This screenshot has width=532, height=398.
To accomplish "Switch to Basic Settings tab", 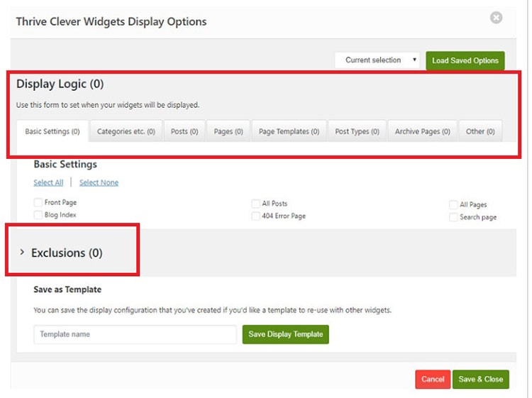I will click(52, 131).
